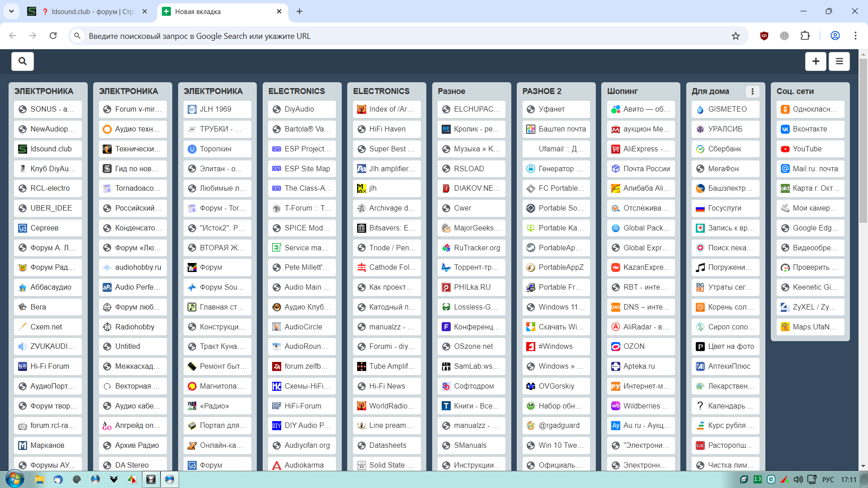Open the Cxem.net link
This screenshot has height=488, width=868.
point(48,327)
